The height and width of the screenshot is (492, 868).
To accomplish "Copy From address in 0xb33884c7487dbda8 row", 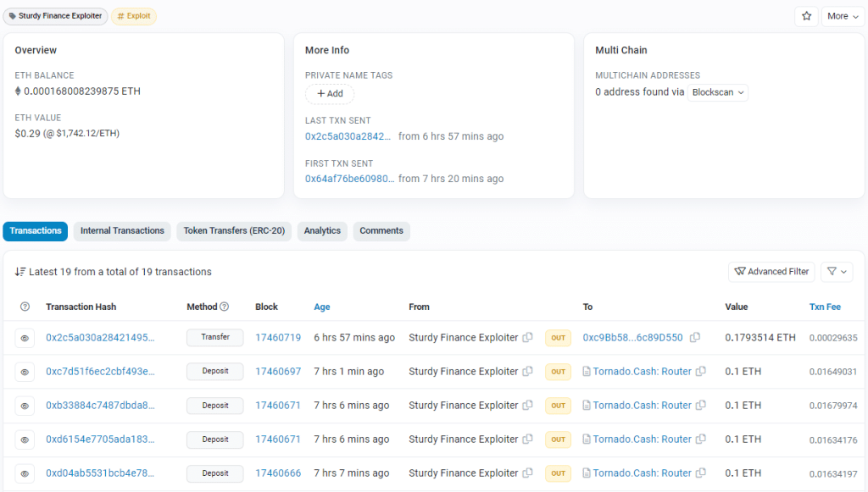I will pos(528,406).
